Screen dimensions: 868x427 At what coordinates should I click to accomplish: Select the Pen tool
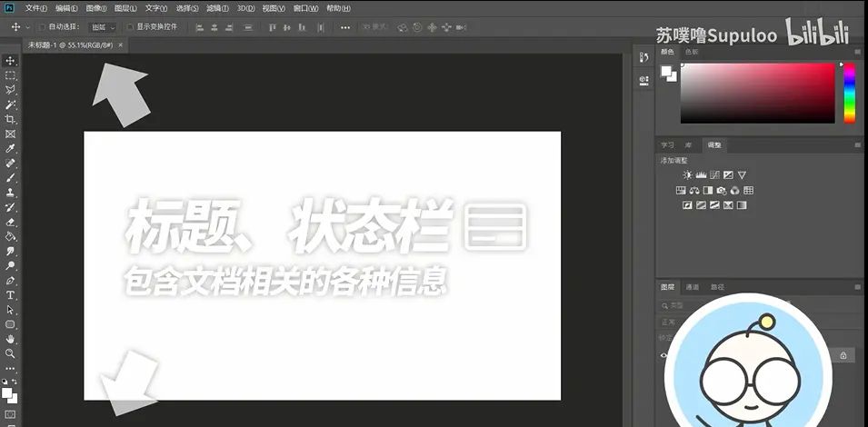coord(10,281)
